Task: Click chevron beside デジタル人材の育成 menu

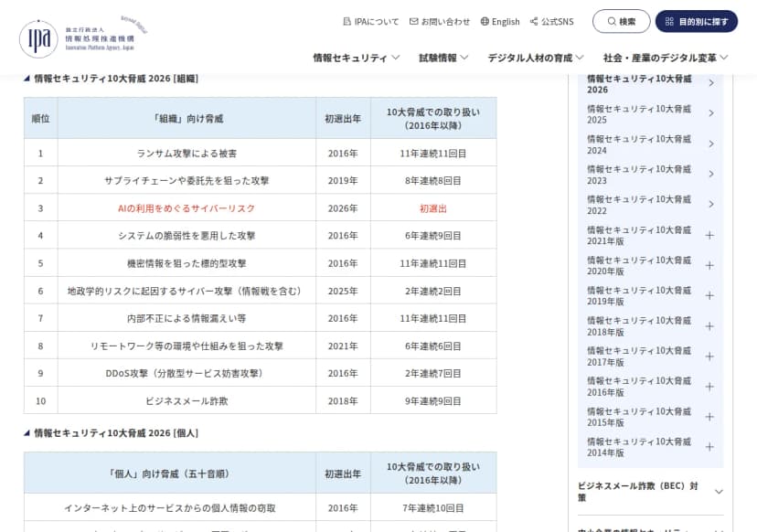Action: click(x=580, y=58)
